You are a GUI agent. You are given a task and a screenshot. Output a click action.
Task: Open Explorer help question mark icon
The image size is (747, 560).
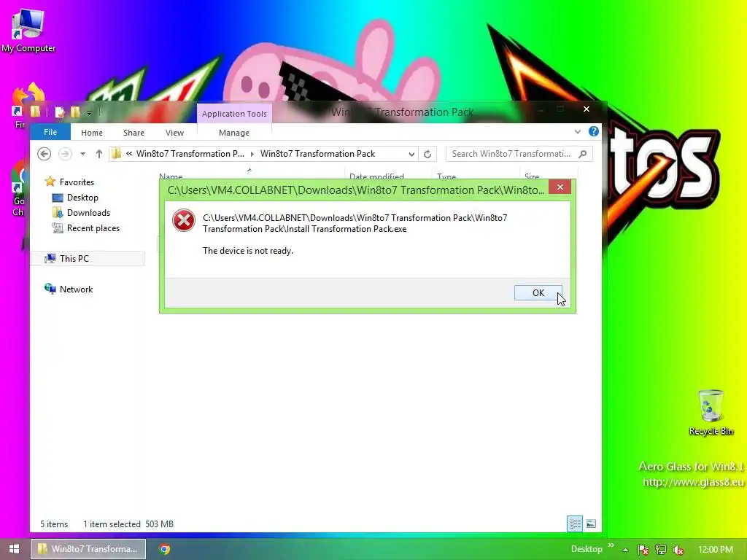point(593,131)
